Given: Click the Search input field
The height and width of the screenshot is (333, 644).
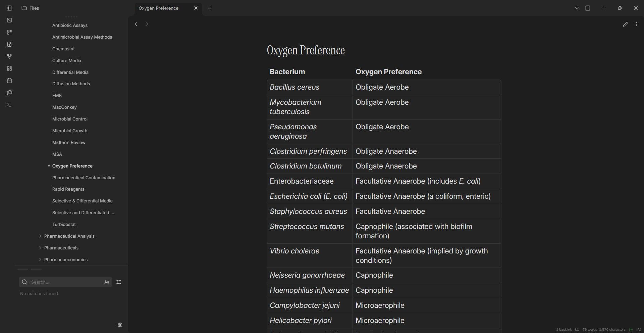Looking at the screenshot, I should click(65, 282).
